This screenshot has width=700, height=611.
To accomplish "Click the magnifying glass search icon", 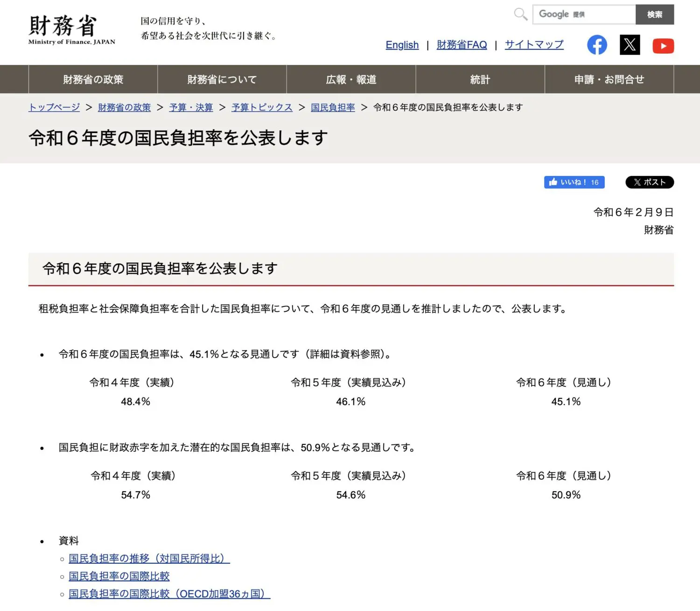I will [520, 14].
